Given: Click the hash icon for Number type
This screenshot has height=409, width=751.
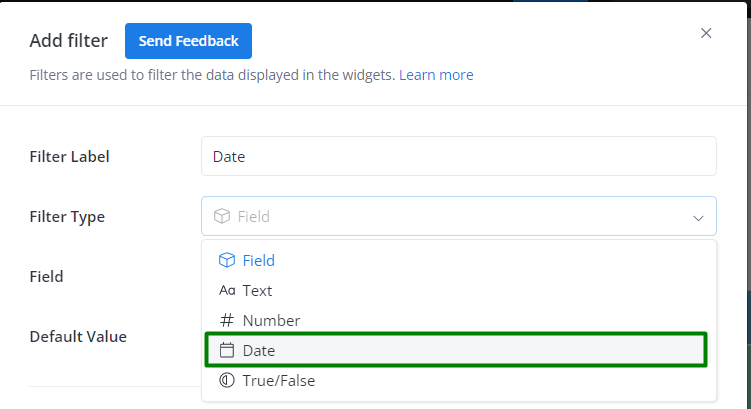Looking at the screenshot, I should point(227,320).
